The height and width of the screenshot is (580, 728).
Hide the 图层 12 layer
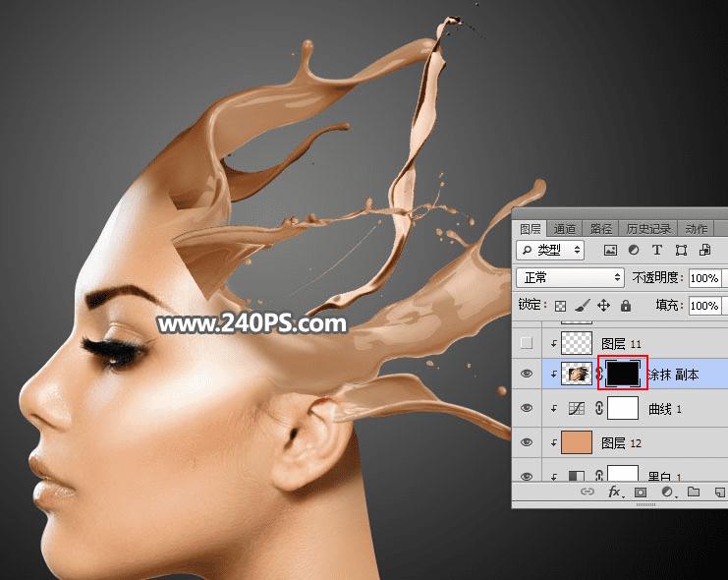(527, 442)
